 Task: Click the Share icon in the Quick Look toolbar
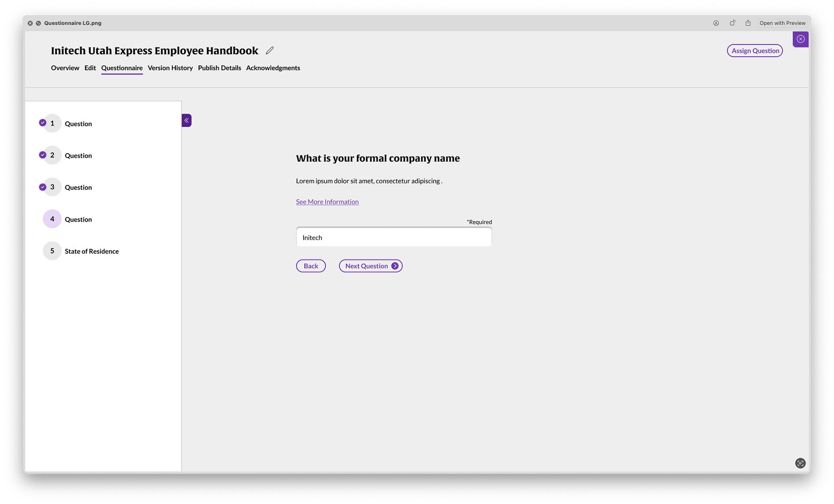[x=748, y=23]
